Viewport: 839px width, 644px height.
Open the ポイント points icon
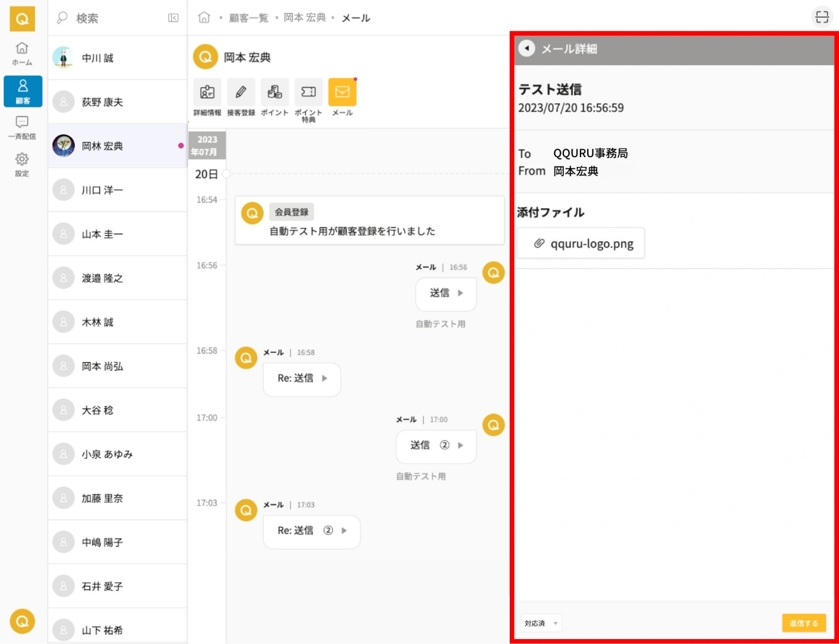(x=275, y=93)
